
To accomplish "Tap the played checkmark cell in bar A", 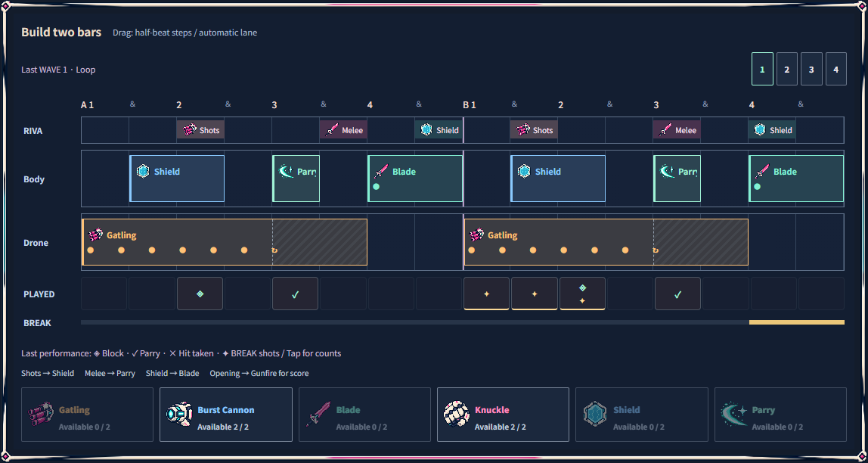I will [x=295, y=294].
